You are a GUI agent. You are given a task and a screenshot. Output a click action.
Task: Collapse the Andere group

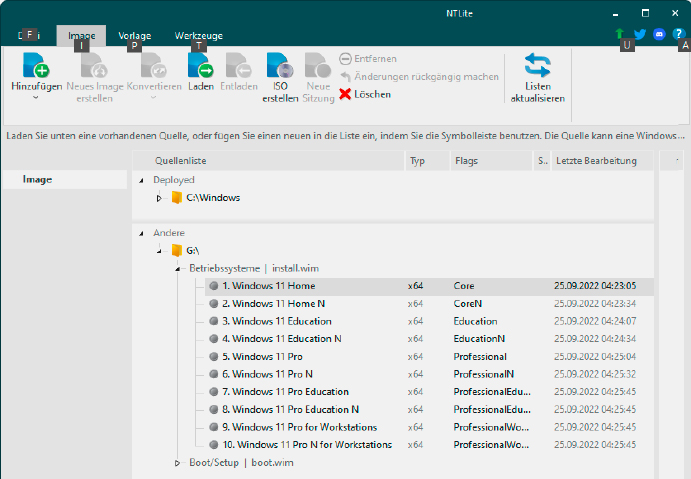pos(141,233)
